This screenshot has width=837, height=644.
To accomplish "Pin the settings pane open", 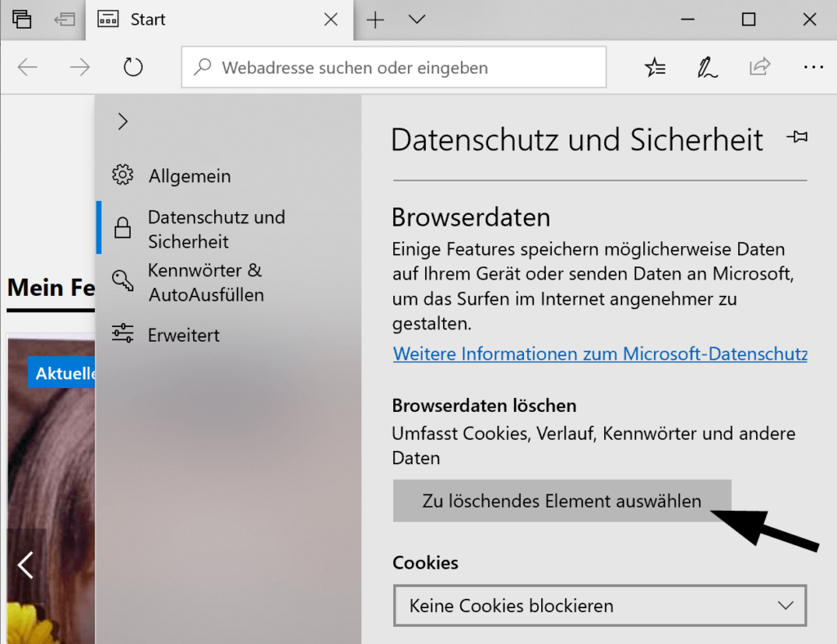I will click(797, 137).
